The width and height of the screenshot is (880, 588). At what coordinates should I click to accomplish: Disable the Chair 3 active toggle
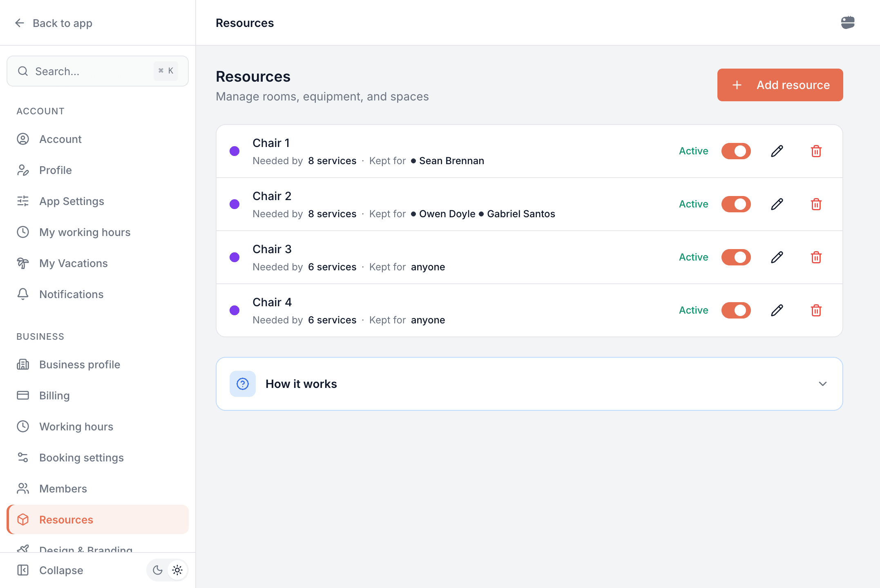point(736,257)
